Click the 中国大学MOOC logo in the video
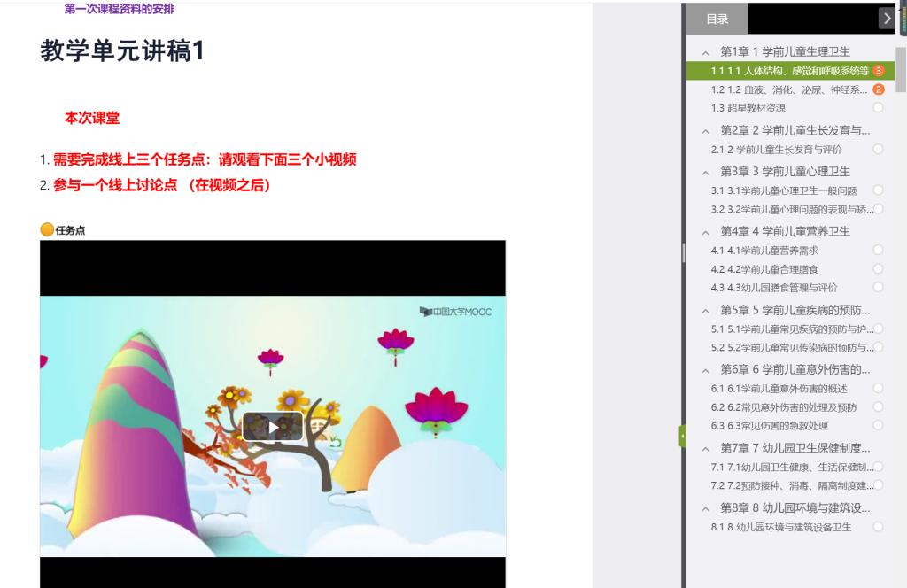 pyautogui.click(x=455, y=312)
